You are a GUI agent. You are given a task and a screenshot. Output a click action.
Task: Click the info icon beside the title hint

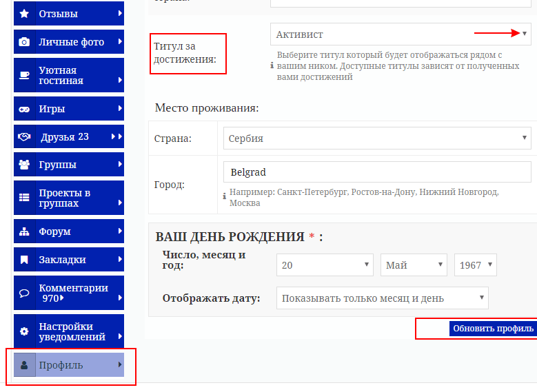click(x=272, y=65)
